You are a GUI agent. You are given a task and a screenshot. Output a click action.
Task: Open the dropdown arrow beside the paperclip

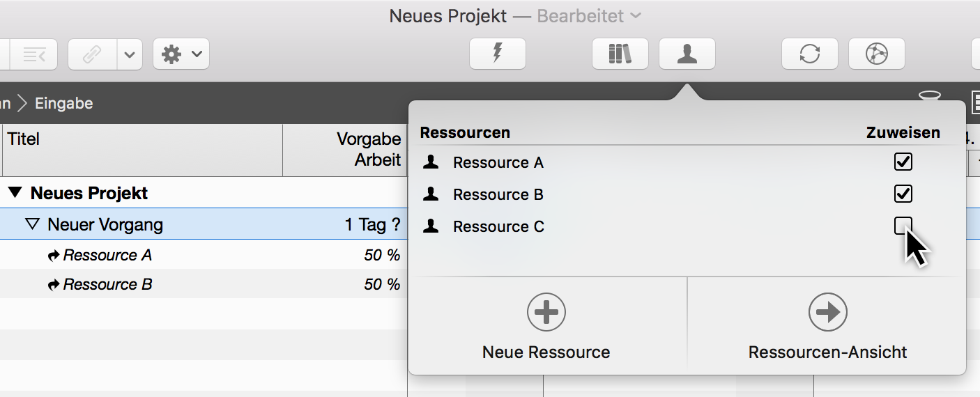(x=130, y=54)
